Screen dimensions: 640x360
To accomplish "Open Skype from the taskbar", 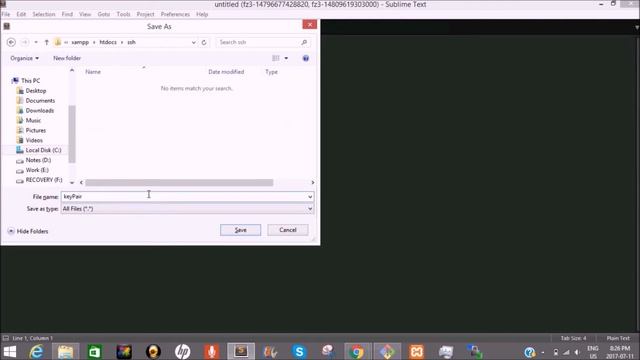I will point(299,351).
